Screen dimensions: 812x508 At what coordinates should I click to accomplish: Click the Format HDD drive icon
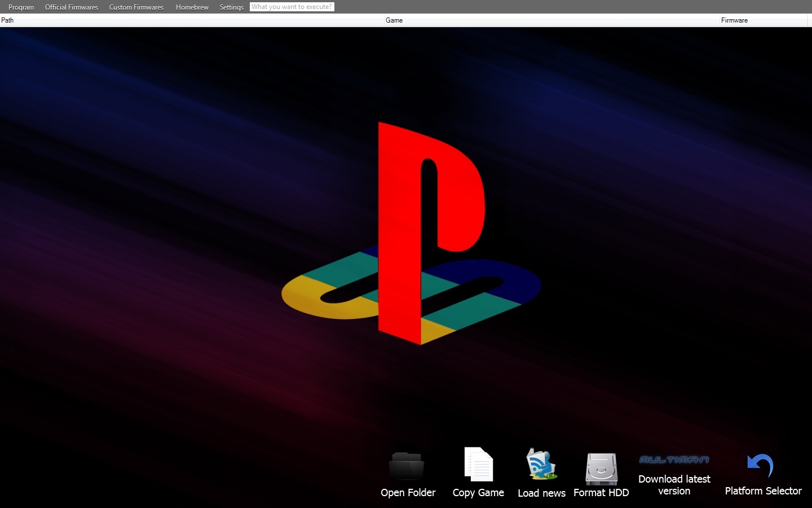pos(601,468)
